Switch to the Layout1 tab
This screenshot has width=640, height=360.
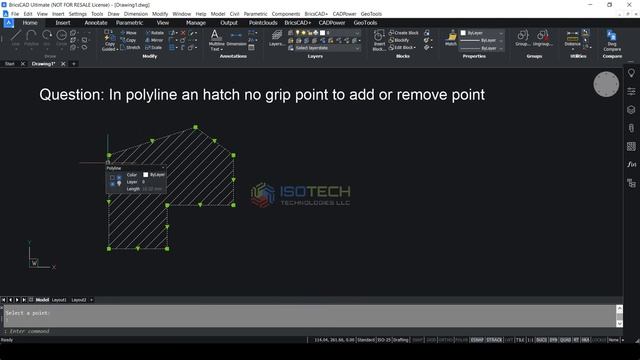[x=59, y=300]
